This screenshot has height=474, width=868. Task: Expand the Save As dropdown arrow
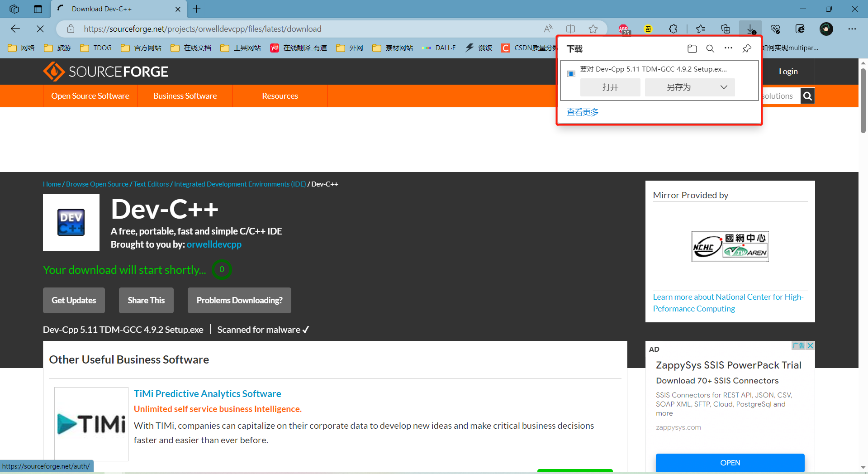pyautogui.click(x=724, y=87)
